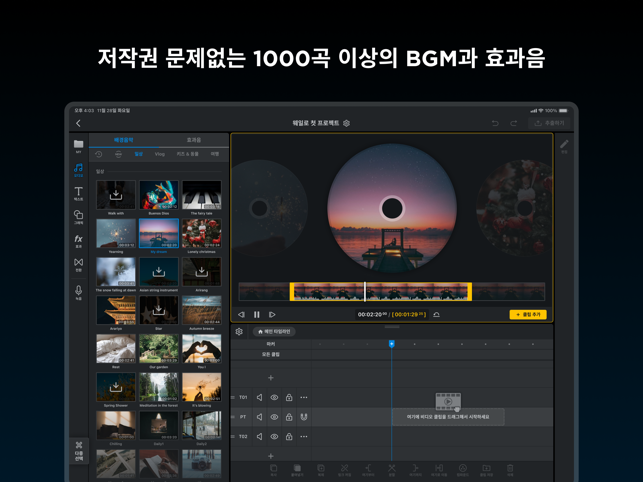643x482 pixels.
Task: Click the export button top right
Action: point(549,123)
